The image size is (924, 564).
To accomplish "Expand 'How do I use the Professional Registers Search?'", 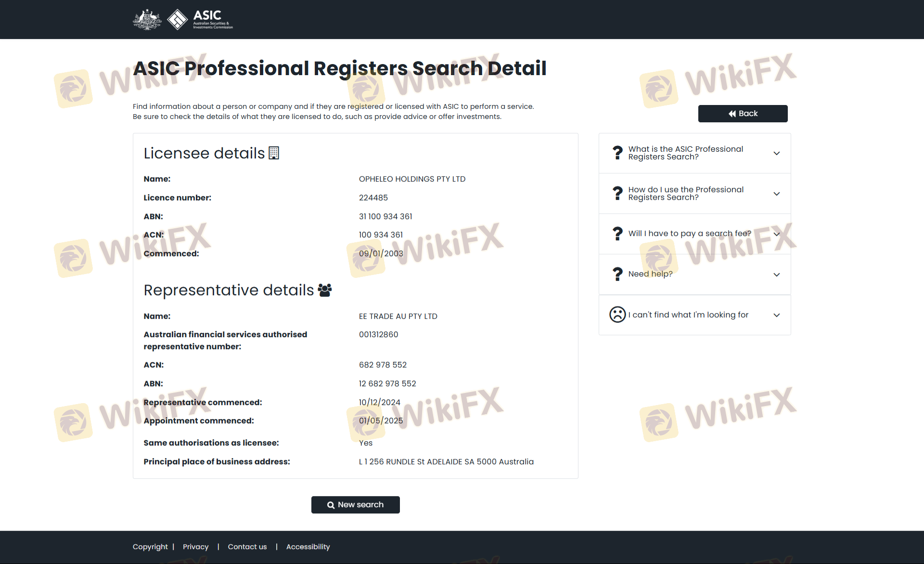I will coord(776,194).
